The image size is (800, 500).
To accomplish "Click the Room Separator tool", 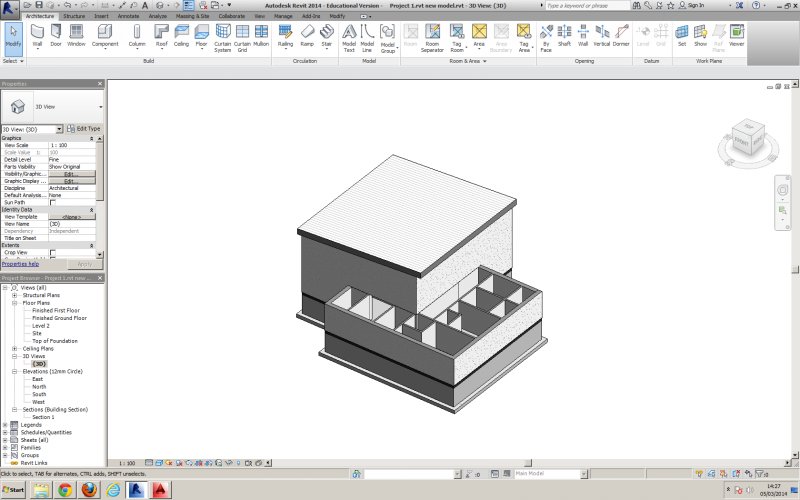I will 432,36.
